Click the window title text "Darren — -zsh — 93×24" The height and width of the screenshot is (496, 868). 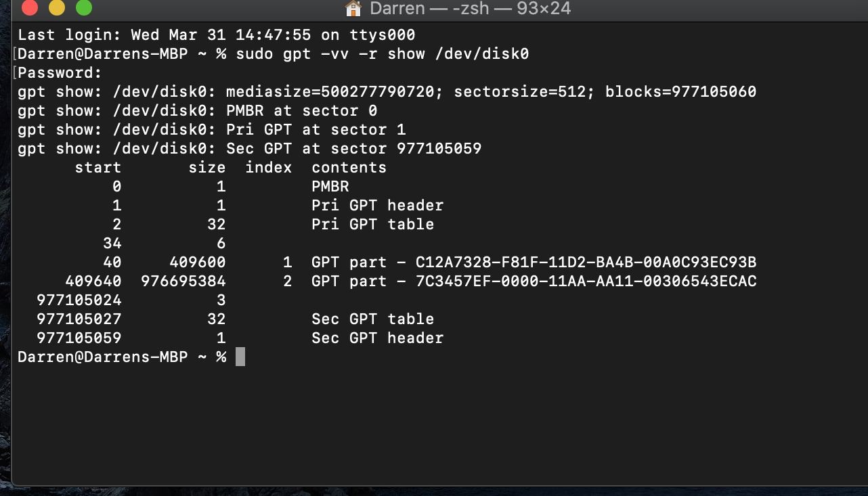pyautogui.click(x=470, y=9)
